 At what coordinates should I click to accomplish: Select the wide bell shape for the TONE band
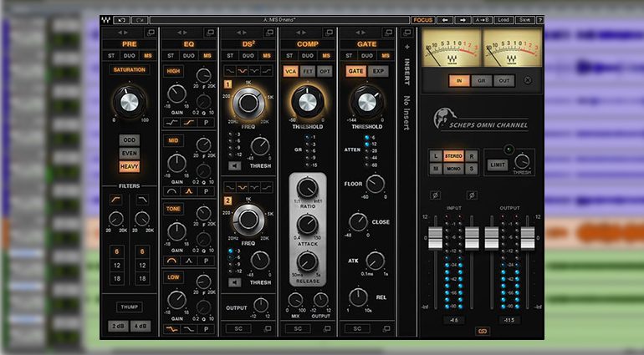172,261
